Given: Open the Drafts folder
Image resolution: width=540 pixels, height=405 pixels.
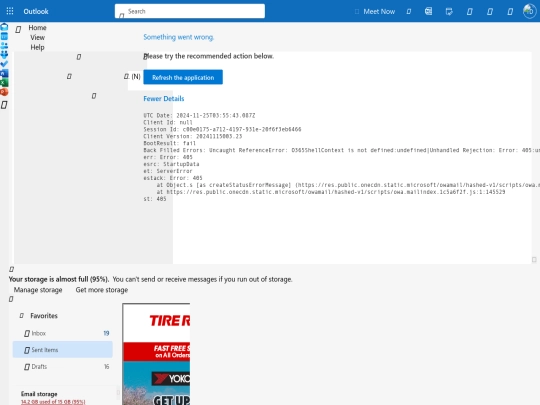Looking at the screenshot, I should (x=63, y=366).
